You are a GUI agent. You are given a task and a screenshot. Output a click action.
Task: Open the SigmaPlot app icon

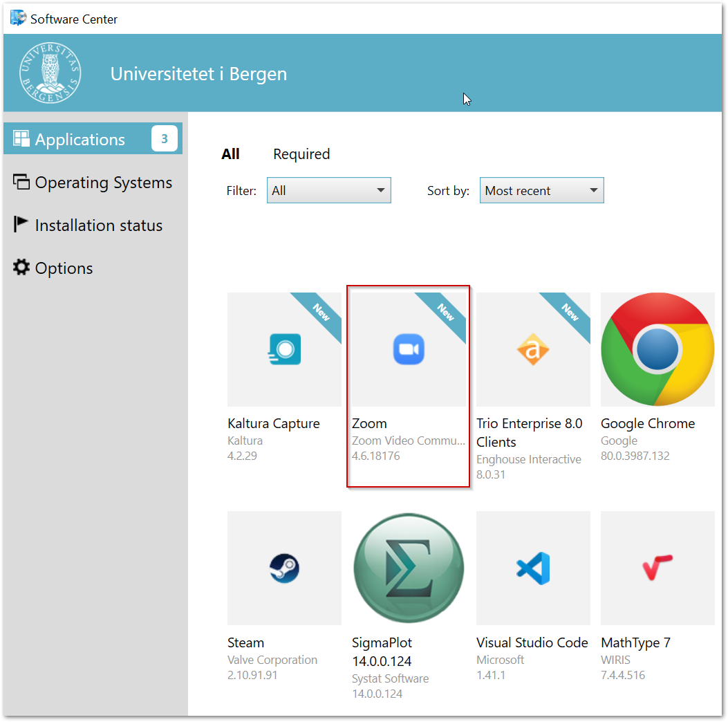click(409, 568)
